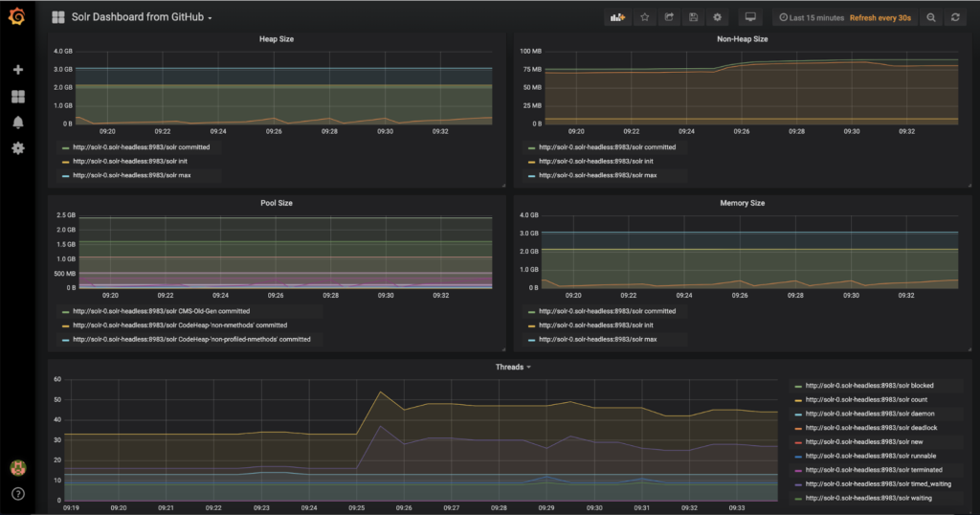980x515 pixels.
Task: Open the Heap Size panel title menu
Action: tap(277, 38)
